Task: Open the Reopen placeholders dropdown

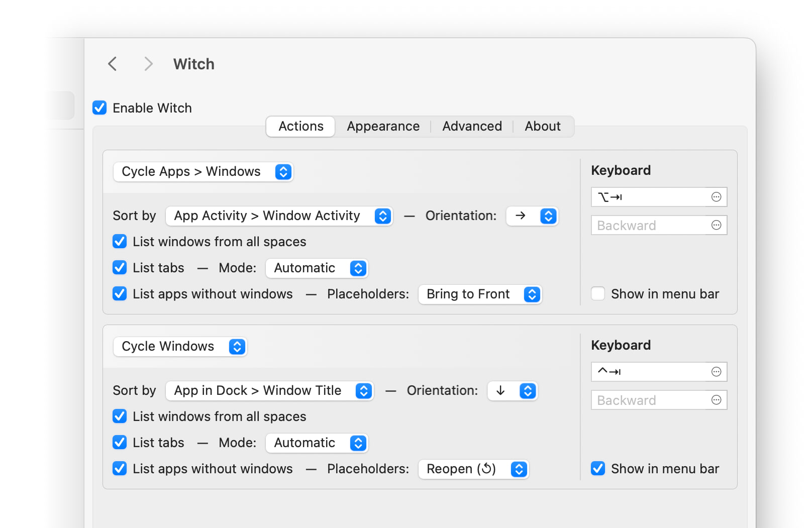Action: 473,469
